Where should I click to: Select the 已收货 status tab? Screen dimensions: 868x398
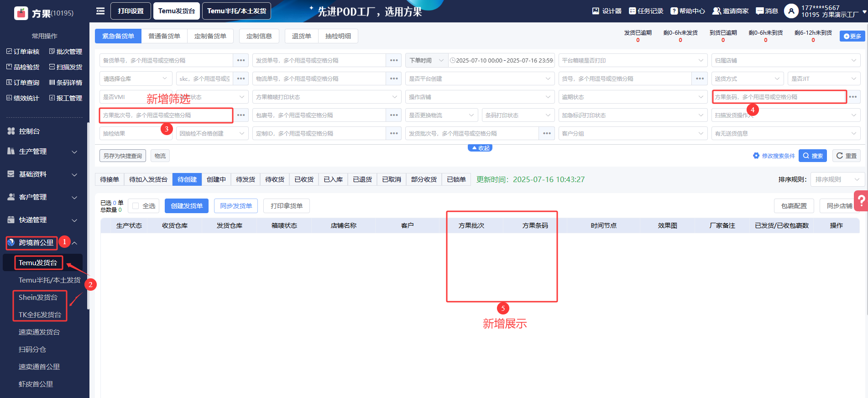[x=304, y=179]
